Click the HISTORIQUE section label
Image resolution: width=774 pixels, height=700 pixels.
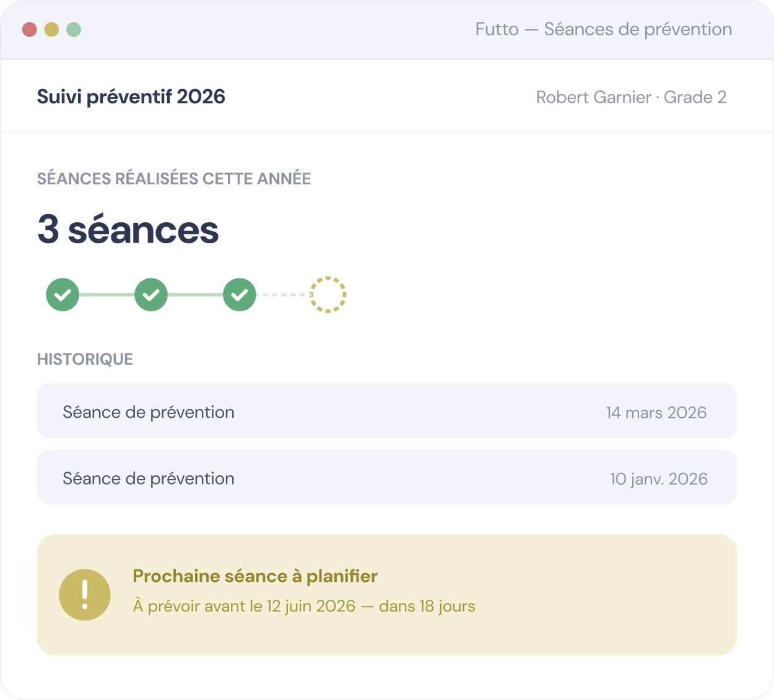pos(85,360)
